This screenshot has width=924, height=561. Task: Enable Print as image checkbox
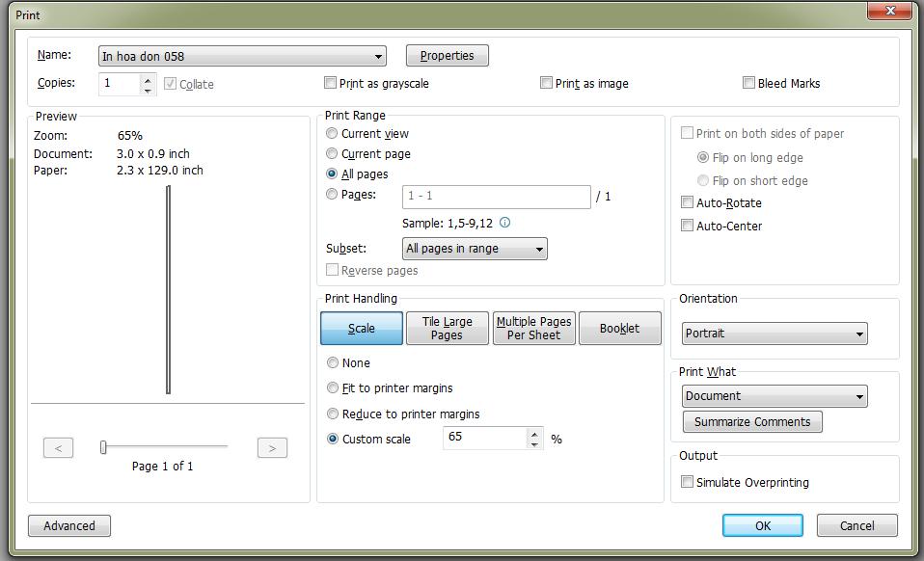546,83
